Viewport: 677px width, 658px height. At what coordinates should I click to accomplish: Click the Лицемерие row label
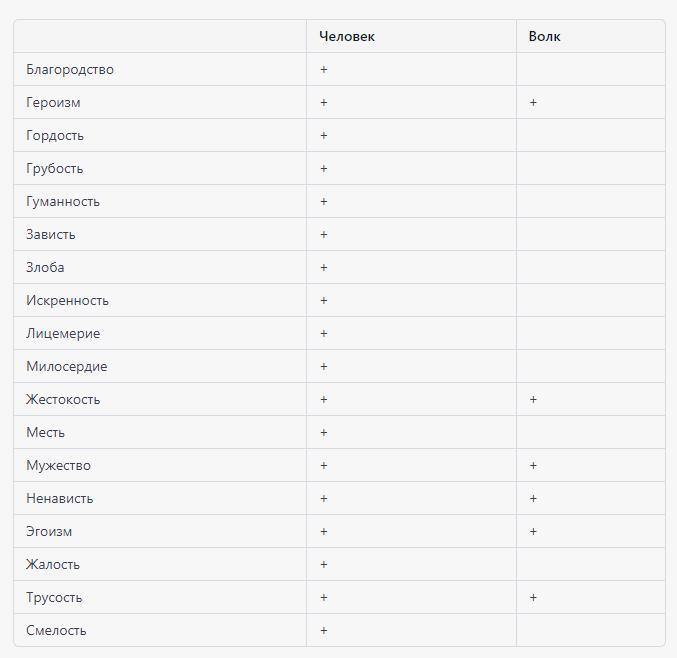click(63, 334)
